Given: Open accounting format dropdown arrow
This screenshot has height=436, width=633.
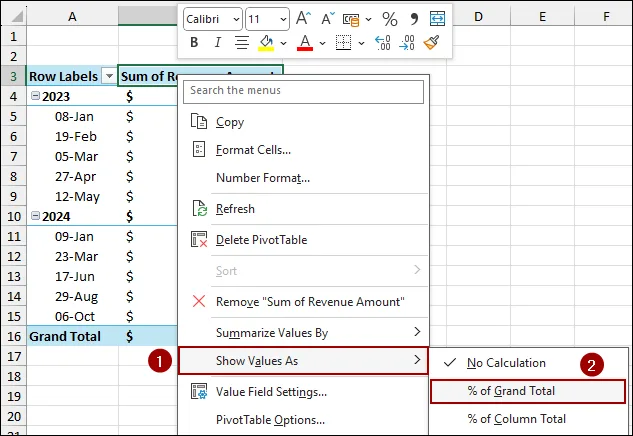Looking at the screenshot, I should coord(368,19).
